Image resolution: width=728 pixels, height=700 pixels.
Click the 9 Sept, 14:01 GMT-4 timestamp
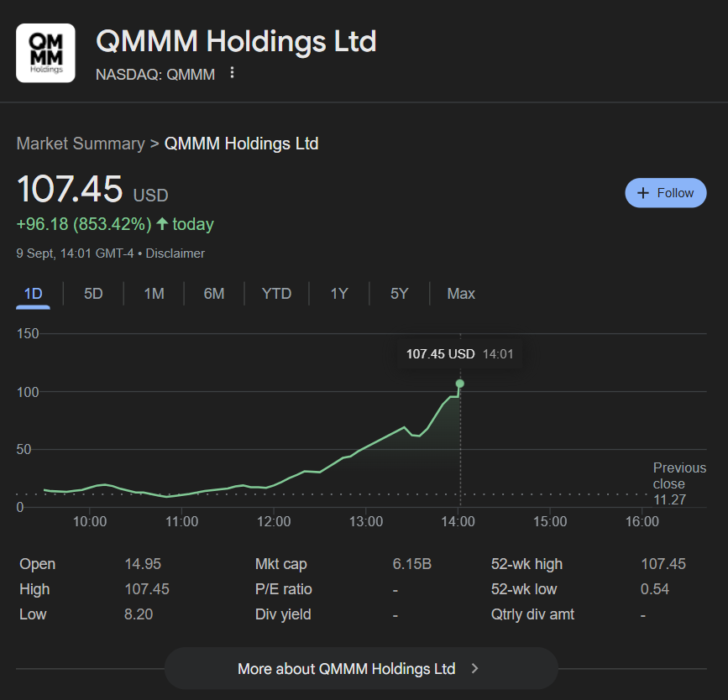tap(75, 253)
